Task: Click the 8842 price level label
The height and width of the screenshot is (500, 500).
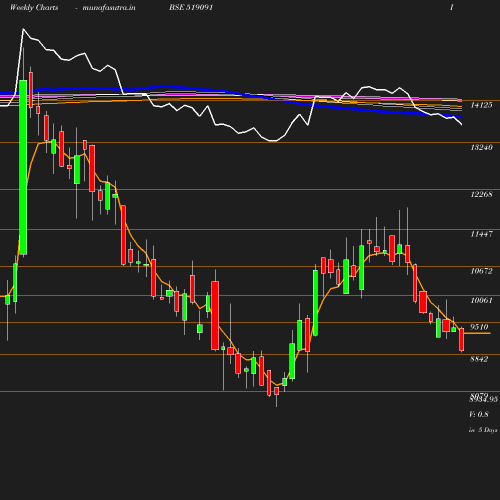Action: click(x=479, y=359)
